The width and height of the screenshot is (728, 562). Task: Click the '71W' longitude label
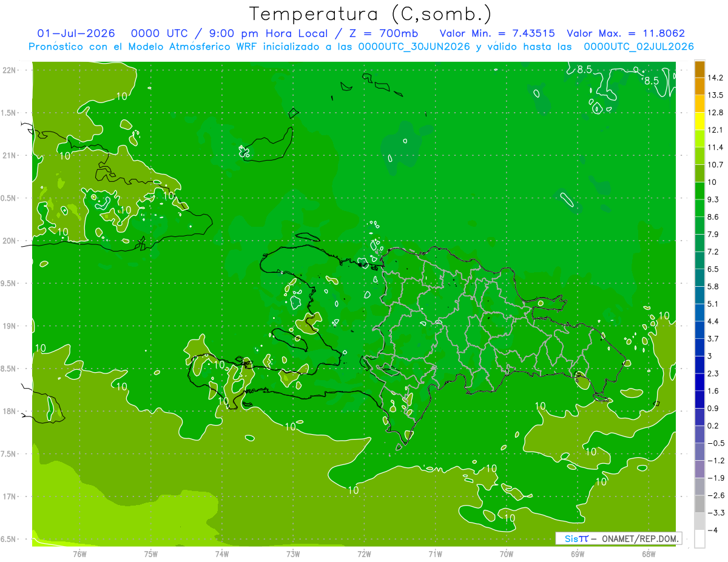[x=435, y=554]
